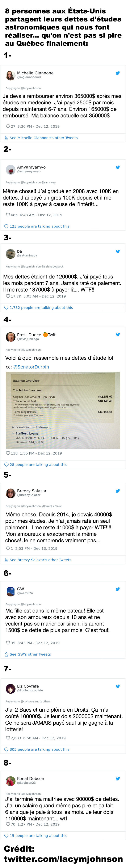Like the Amyamyamyo tweet with 685 hearts
This screenshot has height=868, width=126.
[8, 215]
